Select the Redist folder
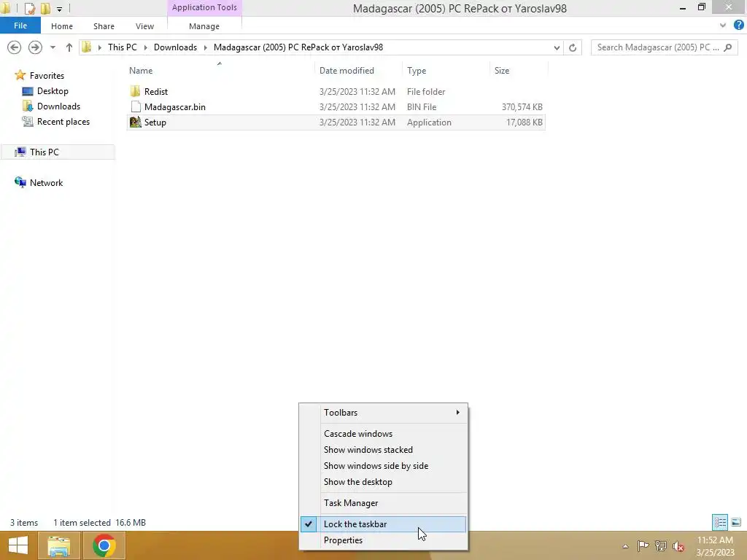This screenshot has height=560, width=747. (156, 91)
